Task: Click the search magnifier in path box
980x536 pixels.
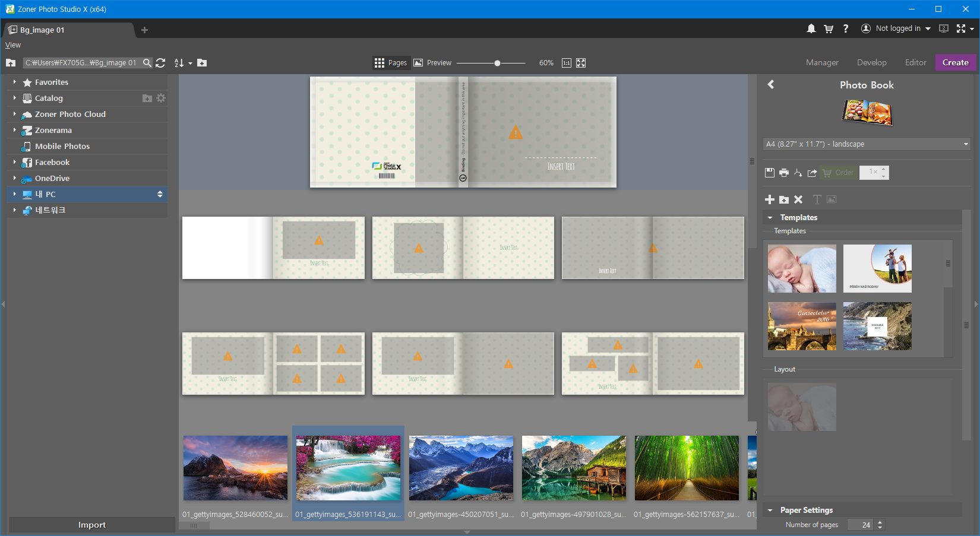Action: (147, 63)
